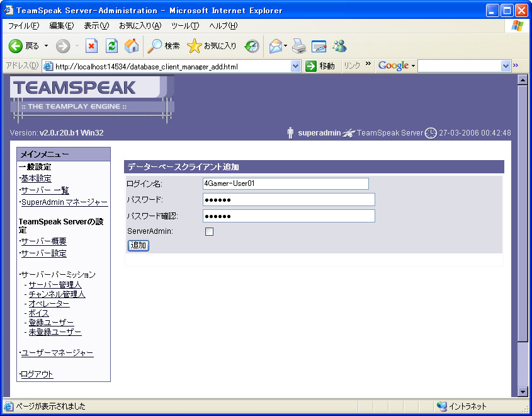Focus the パスワード input field

pos(289,200)
